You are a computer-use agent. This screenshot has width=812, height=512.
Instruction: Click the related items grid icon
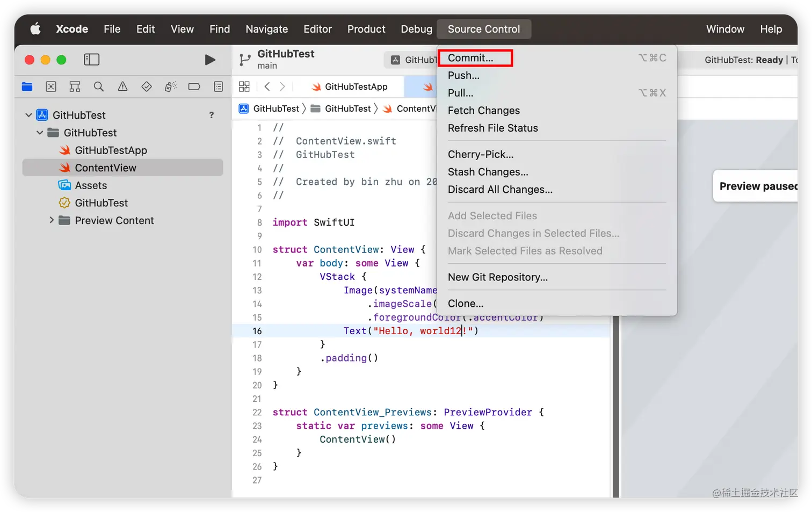[x=244, y=86]
